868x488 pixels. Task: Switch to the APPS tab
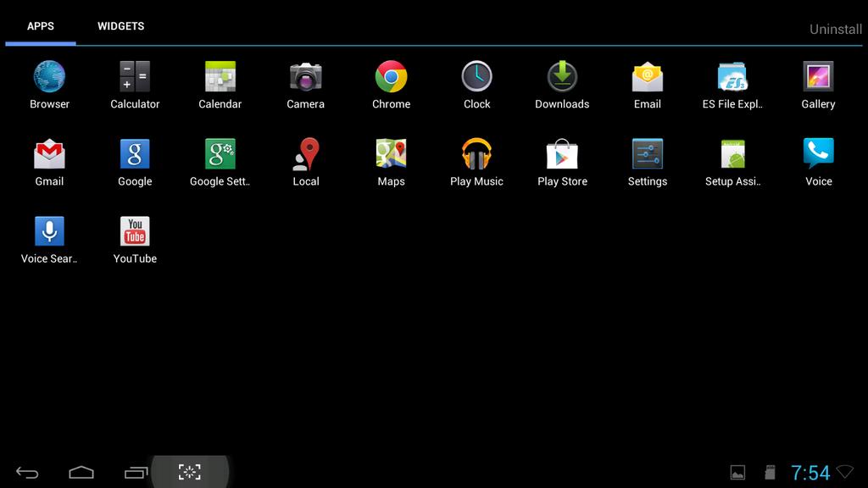(41, 26)
